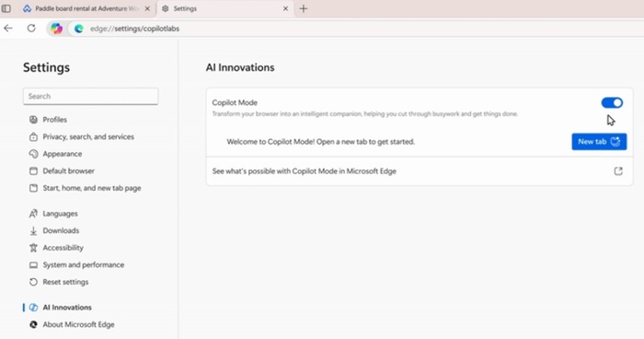The width and height of the screenshot is (644, 339).
Task: Click the Profiles person icon
Action: pos(33,120)
